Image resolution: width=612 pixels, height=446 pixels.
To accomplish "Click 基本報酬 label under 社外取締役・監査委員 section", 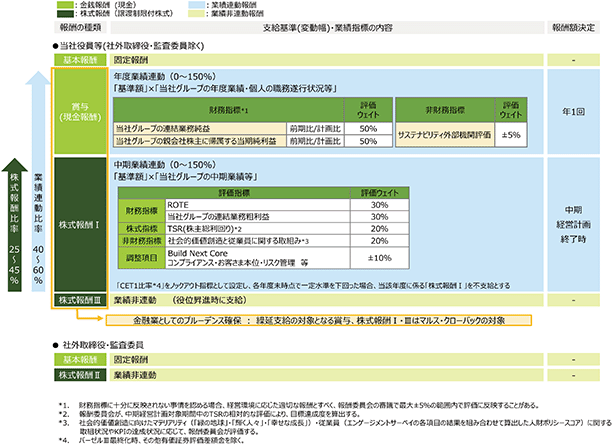I will click(80, 359).
